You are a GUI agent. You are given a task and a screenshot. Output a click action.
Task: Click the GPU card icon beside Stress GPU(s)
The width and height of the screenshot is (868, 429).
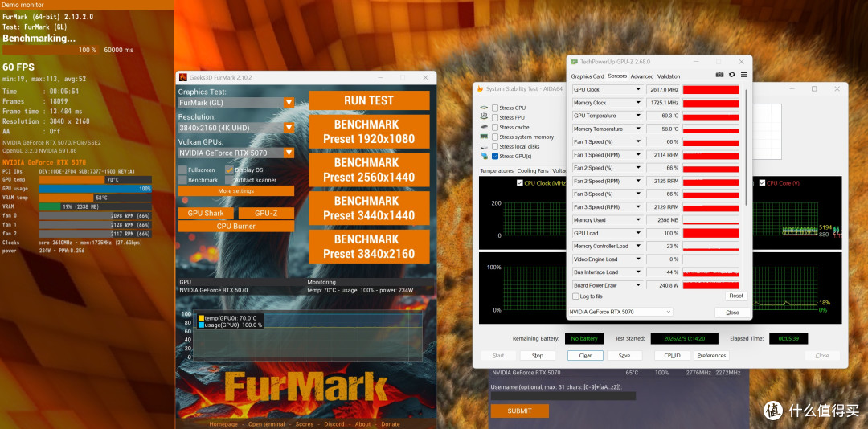[x=485, y=156]
